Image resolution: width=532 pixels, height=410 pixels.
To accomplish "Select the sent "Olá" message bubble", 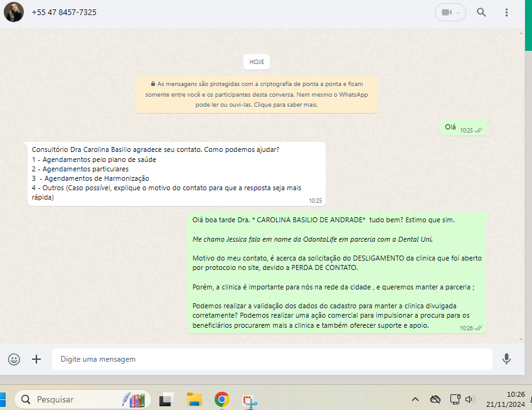I will (x=463, y=127).
